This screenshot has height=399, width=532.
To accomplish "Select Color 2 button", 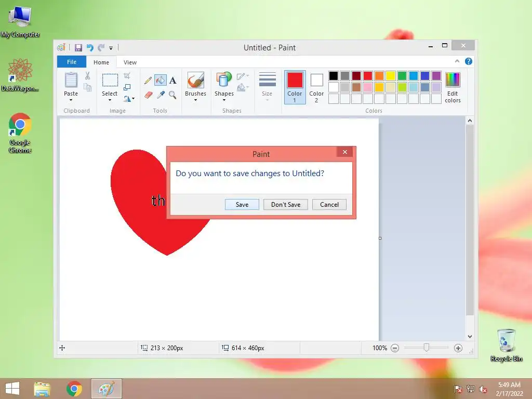I will click(x=316, y=87).
